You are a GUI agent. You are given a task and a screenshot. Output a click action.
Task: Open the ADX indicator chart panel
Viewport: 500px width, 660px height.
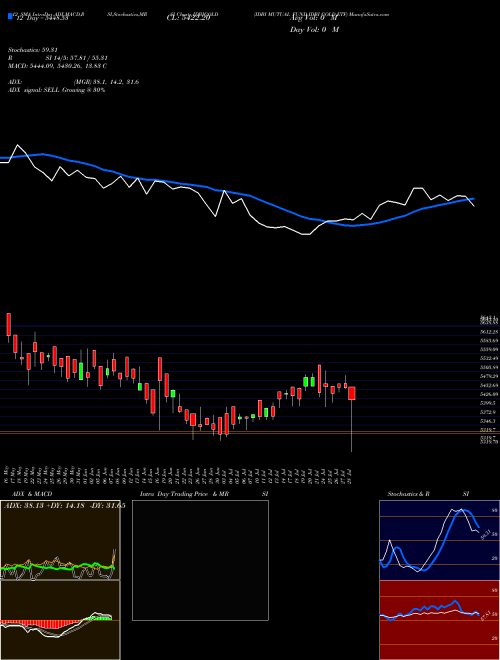tap(60, 540)
